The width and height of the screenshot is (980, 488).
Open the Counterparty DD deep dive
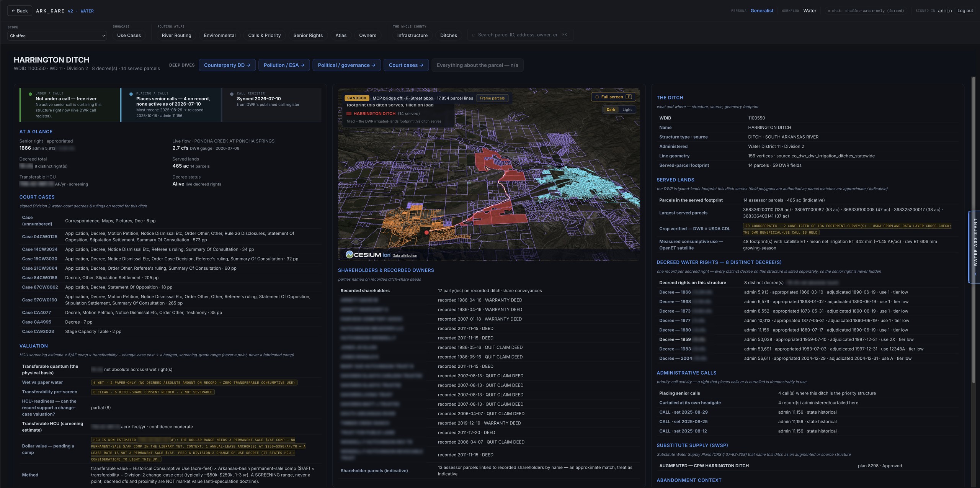(x=227, y=65)
